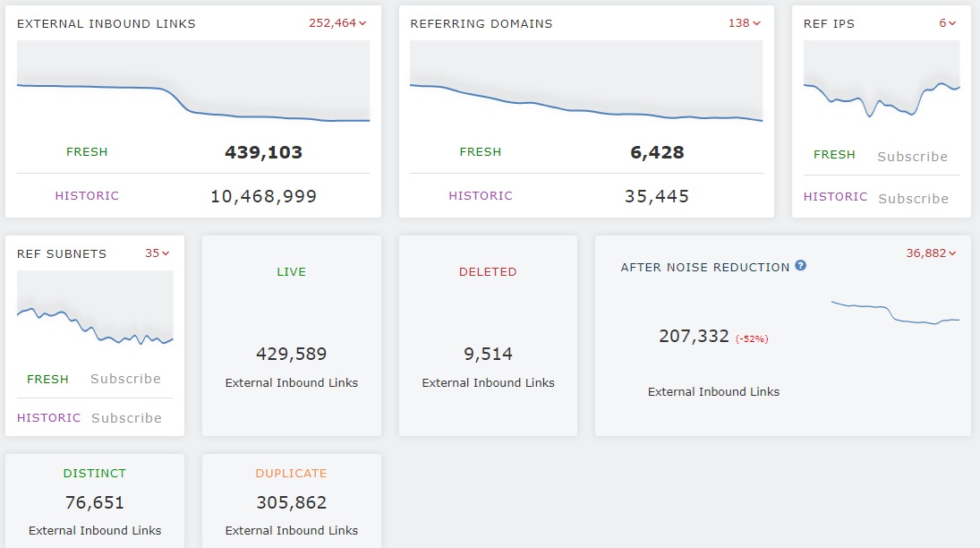This screenshot has width=980, height=548.
Task: Click the historic referring domains value 35,445
Action: 657,196
